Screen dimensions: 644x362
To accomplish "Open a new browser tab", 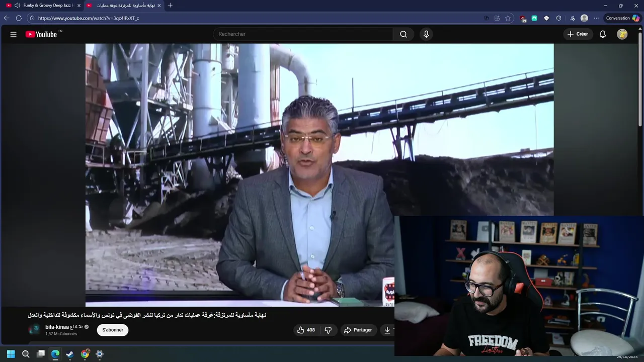I will tap(170, 5).
